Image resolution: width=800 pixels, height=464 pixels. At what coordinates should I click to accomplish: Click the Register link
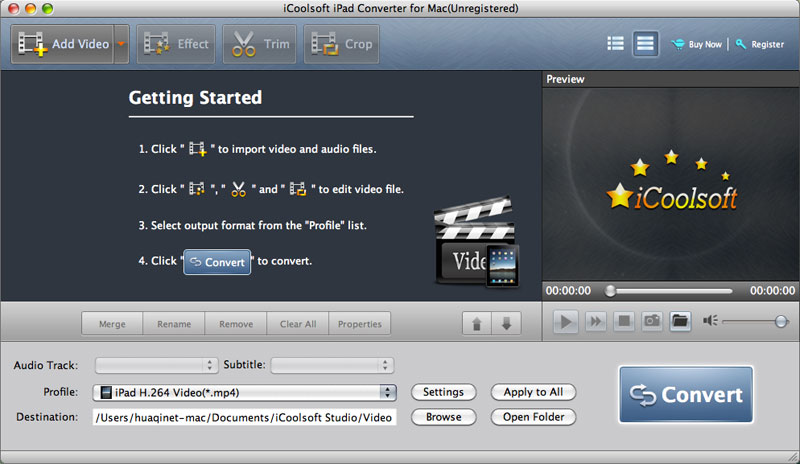tap(761, 44)
